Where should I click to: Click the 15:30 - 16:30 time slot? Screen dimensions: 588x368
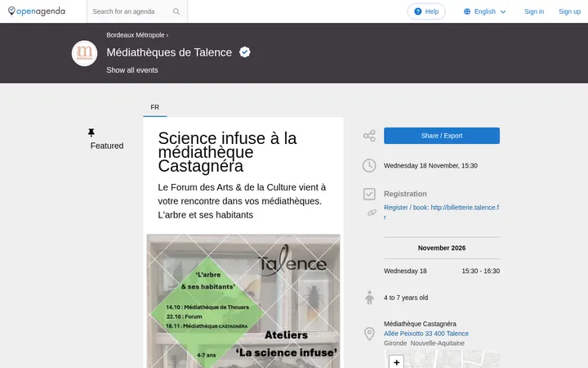coord(481,272)
